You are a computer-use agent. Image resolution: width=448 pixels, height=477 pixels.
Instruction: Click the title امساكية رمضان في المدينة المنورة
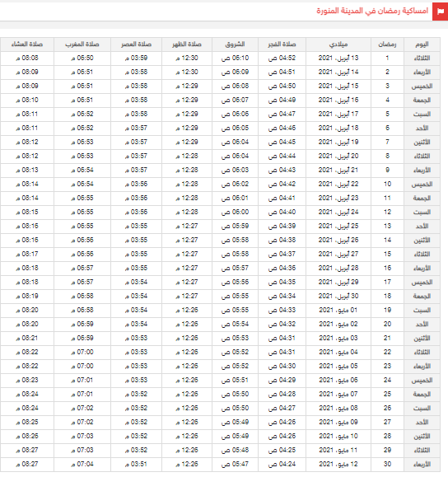pos(372,11)
